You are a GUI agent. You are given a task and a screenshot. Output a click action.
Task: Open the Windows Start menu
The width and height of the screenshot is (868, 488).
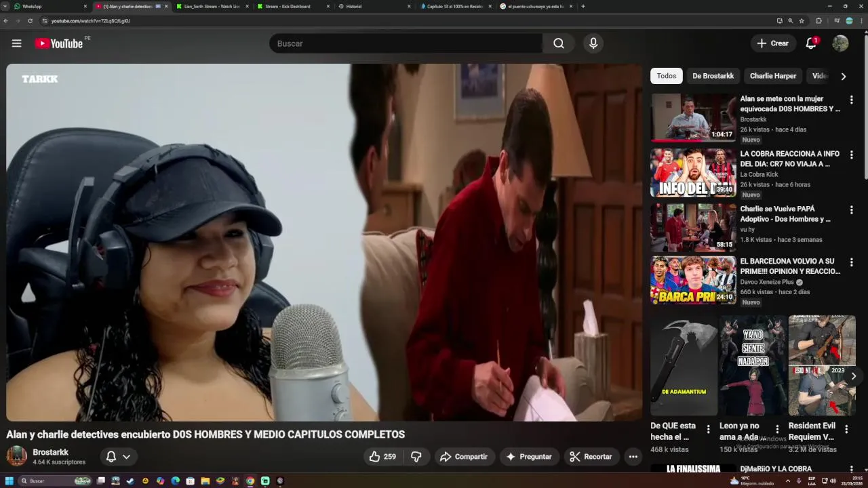(x=9, y=481)
